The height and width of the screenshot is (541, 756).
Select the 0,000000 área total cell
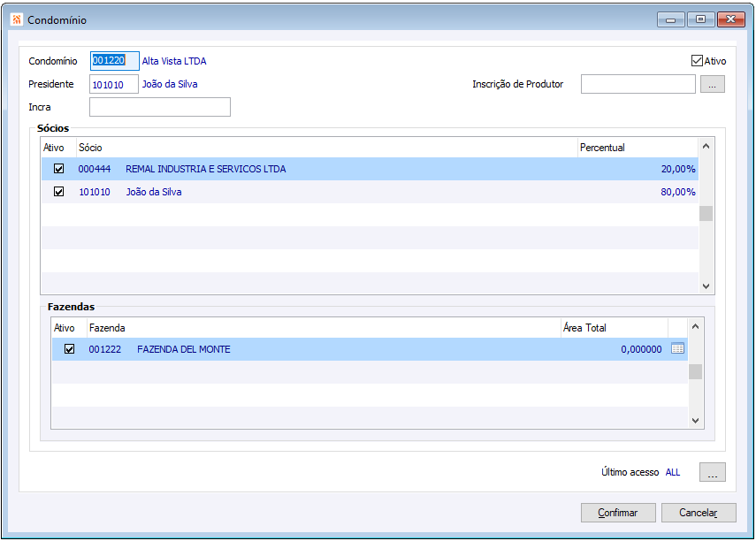tap(641, 349)
